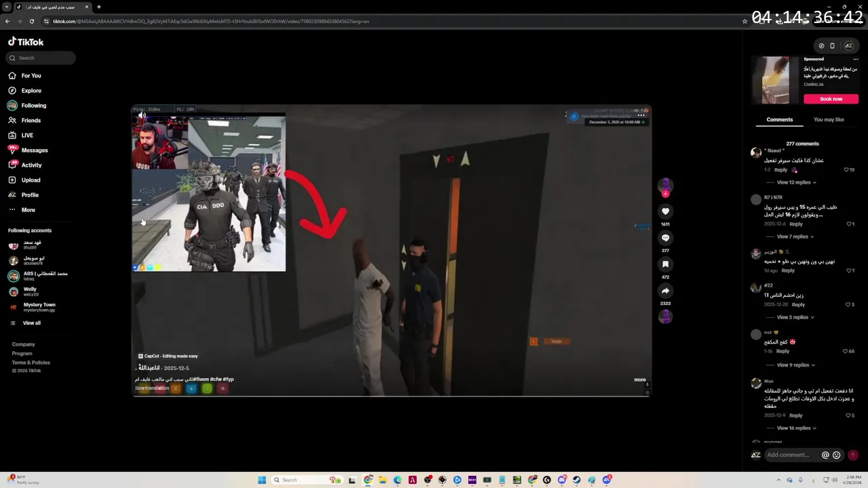Like the #22 comment with 3 likes
The height and width of the screenshot is (488, 868).
pyautogui.click(x=849, y=304)
